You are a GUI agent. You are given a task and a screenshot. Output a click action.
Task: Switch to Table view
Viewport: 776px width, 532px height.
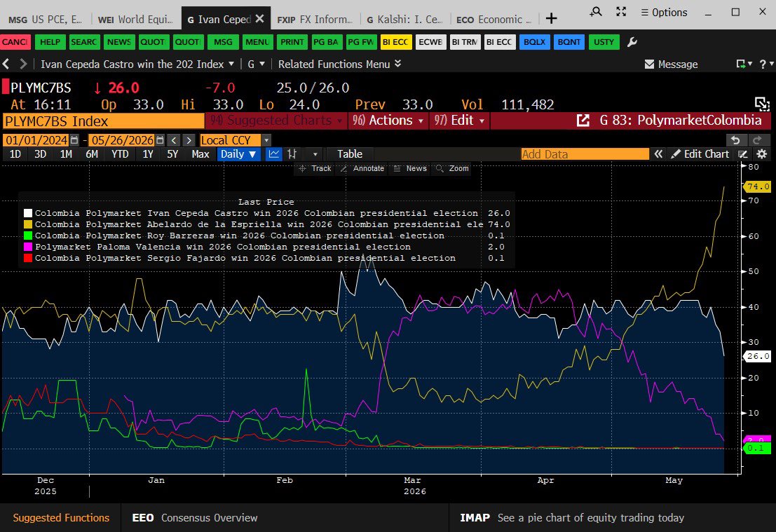click(x=349, y=154)
